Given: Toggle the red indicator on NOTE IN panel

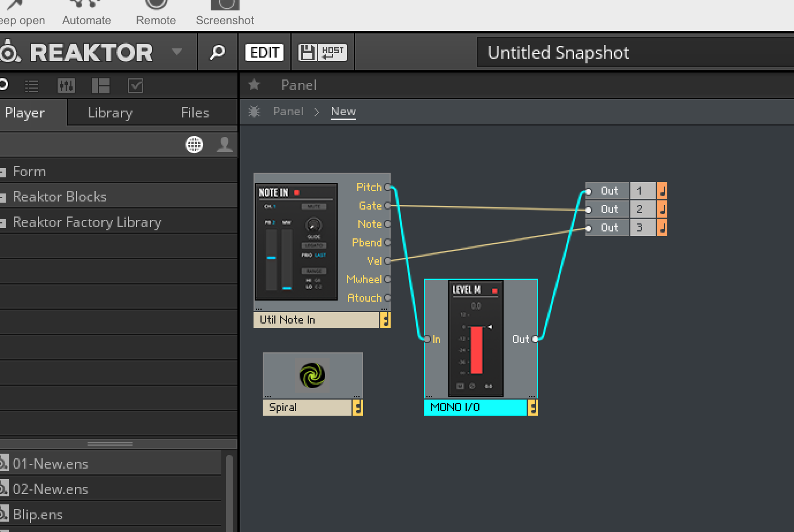Looking at the screenshot, I should tap(297, 192).
